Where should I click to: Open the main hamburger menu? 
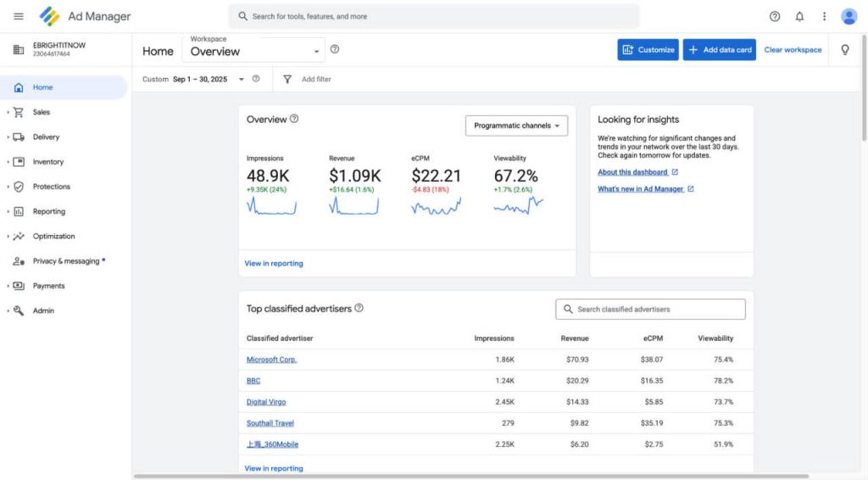[19, 16]
